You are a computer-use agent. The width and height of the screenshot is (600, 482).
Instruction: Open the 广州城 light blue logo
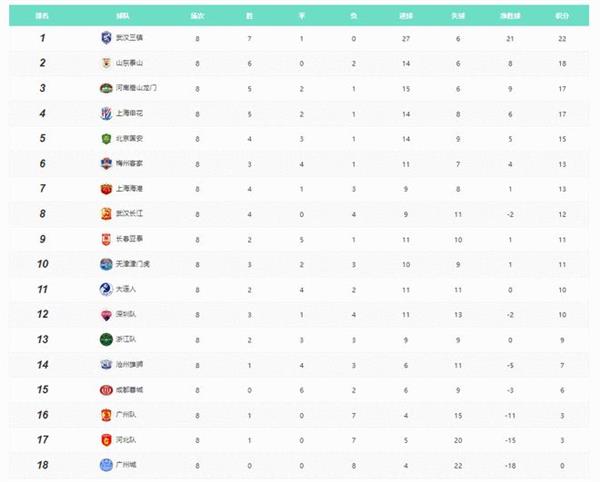pyautogui.click(x=106, y=465)
